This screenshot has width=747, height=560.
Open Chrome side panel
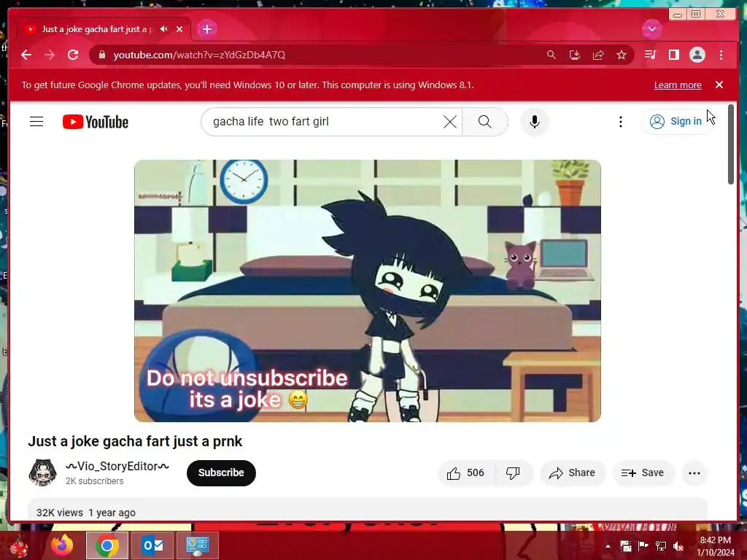click(x=673, y=55)
